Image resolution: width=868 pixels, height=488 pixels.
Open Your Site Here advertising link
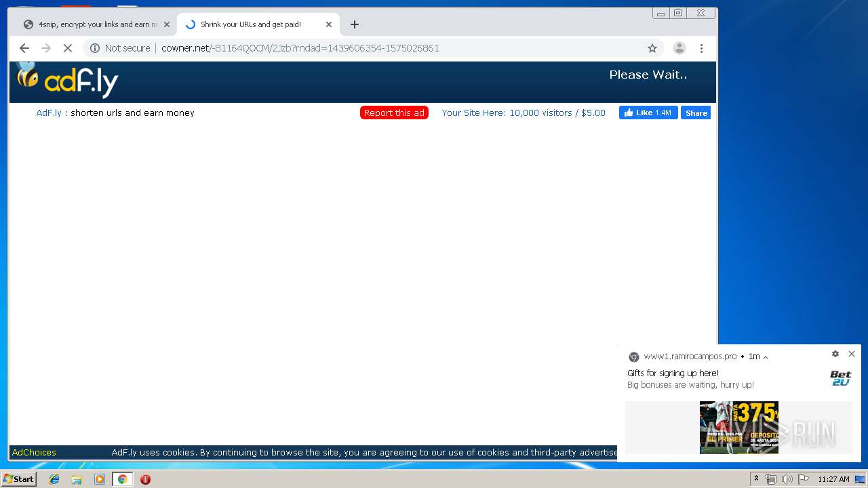tap(524, 113)
